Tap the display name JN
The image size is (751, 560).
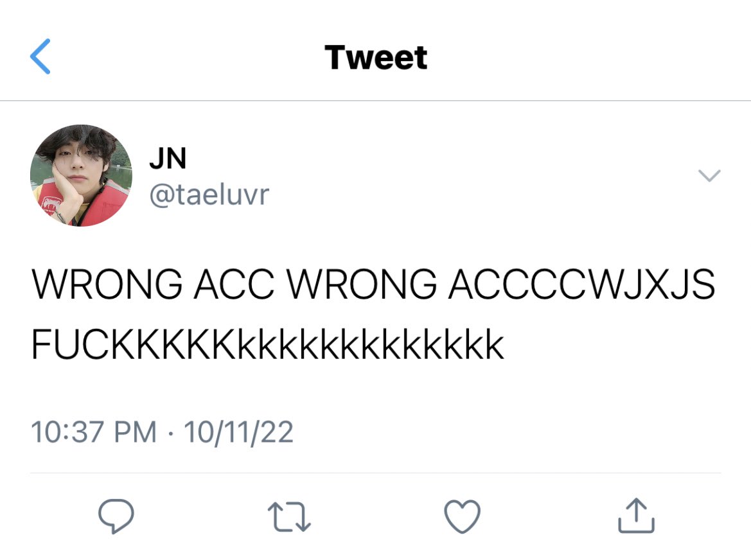168,159
